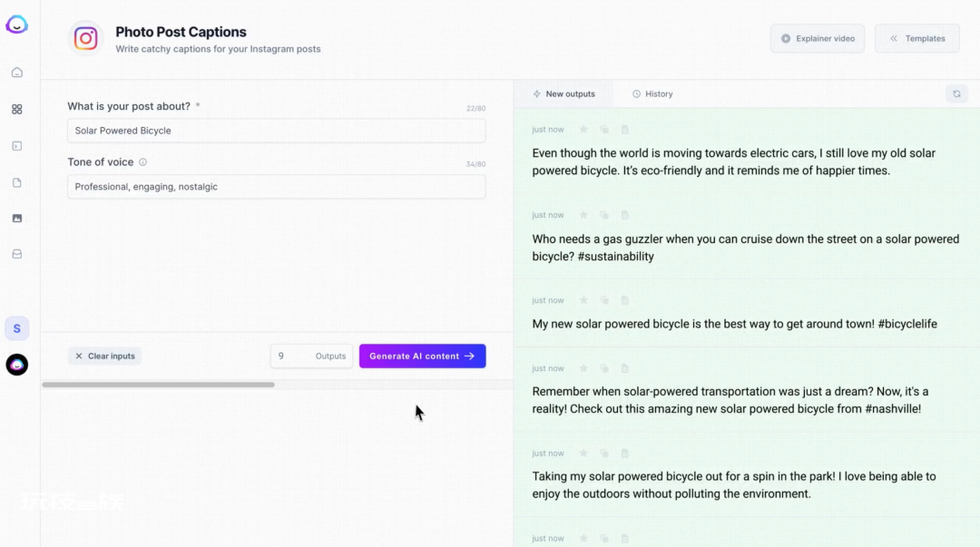Open the home dashboard icon in sidebar
Screen dimensions: 980x547
17,73
